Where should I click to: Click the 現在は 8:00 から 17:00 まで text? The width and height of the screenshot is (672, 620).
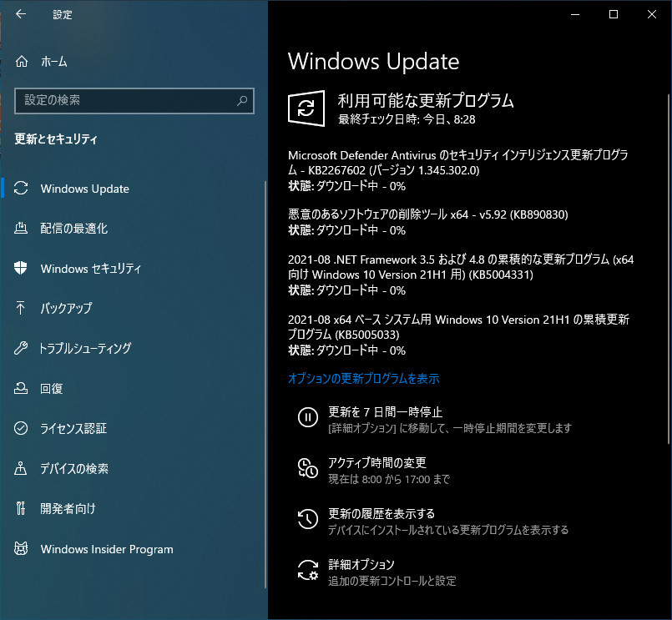point(389,479)
